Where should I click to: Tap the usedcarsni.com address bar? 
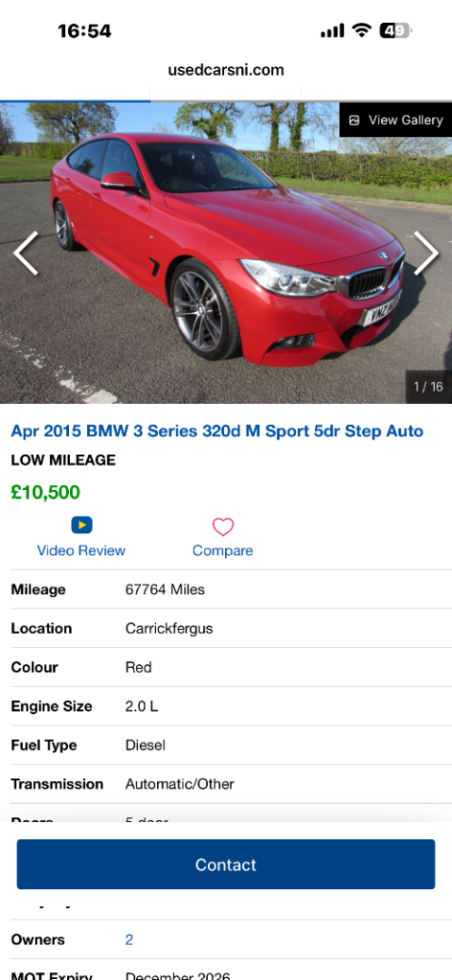pyautogui.click(x=226, y=70)
